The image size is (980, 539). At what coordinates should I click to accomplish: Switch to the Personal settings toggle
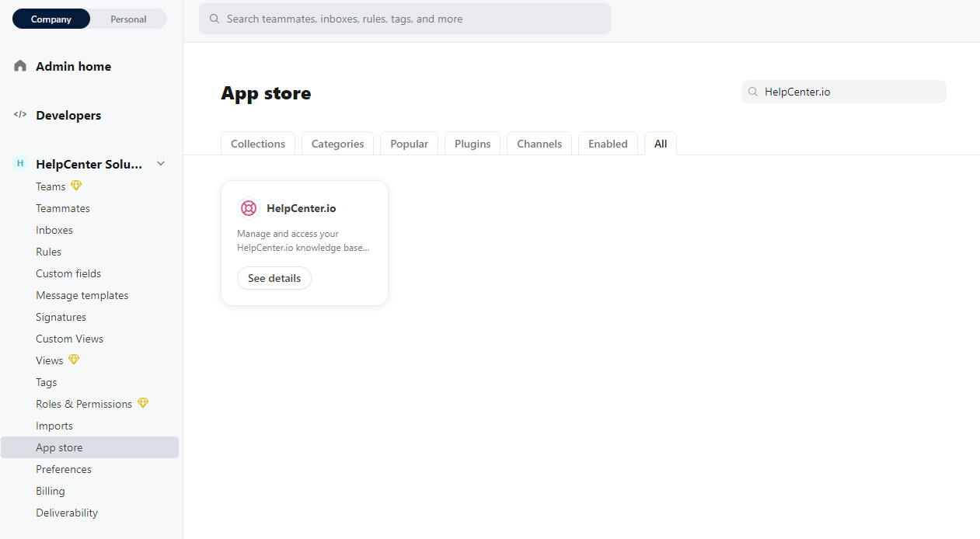(x=128, y=19)
